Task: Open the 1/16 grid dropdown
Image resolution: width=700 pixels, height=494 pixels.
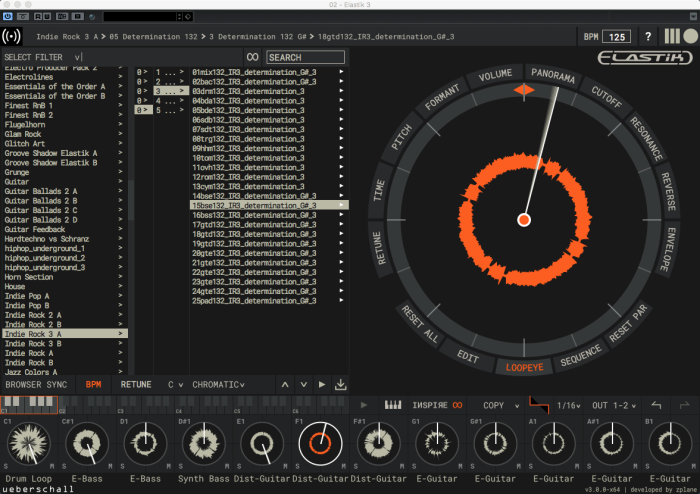Action: click(x=568, y=405)
